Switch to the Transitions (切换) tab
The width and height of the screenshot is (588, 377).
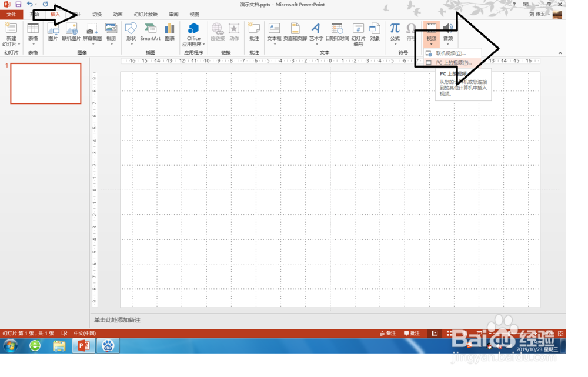tap(97, 14)
